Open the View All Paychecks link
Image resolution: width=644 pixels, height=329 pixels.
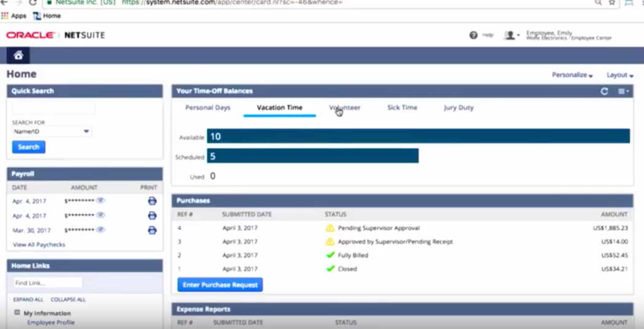coord(39,245)
